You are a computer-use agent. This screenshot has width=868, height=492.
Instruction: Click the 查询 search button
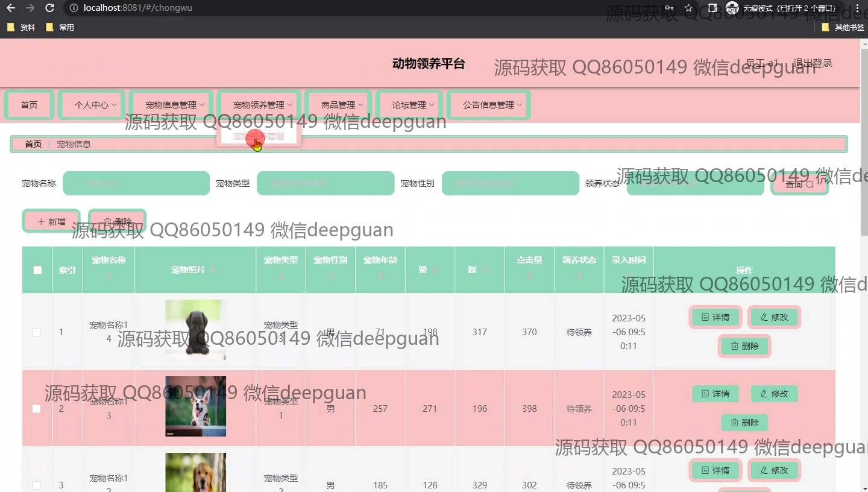click(799, 184)
